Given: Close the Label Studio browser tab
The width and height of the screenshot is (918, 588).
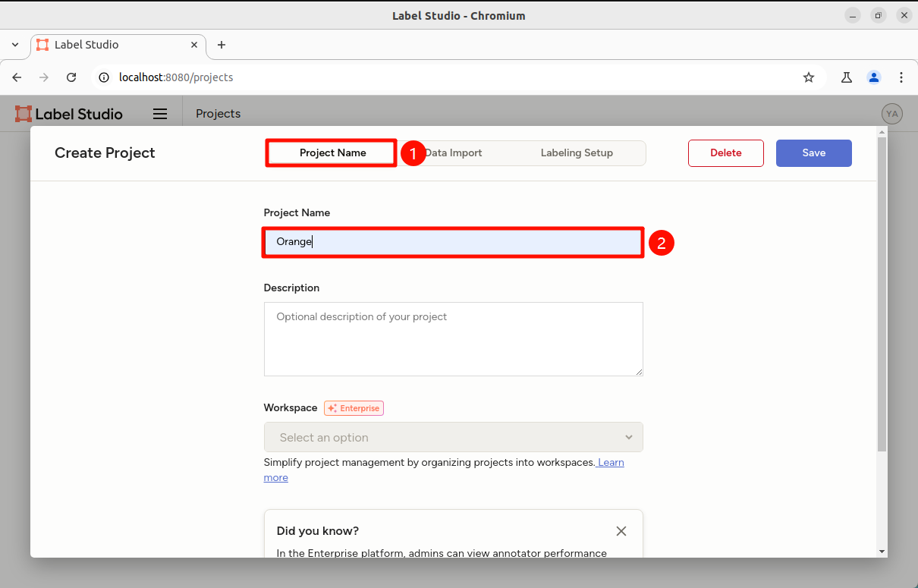Looking at the screenshot, I should pyautogui.click(x=194, y=45).
